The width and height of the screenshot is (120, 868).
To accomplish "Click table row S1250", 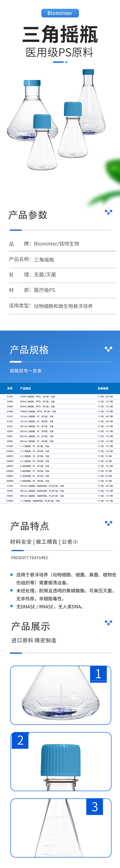I will pyautogui.click(x=60, y=397).
